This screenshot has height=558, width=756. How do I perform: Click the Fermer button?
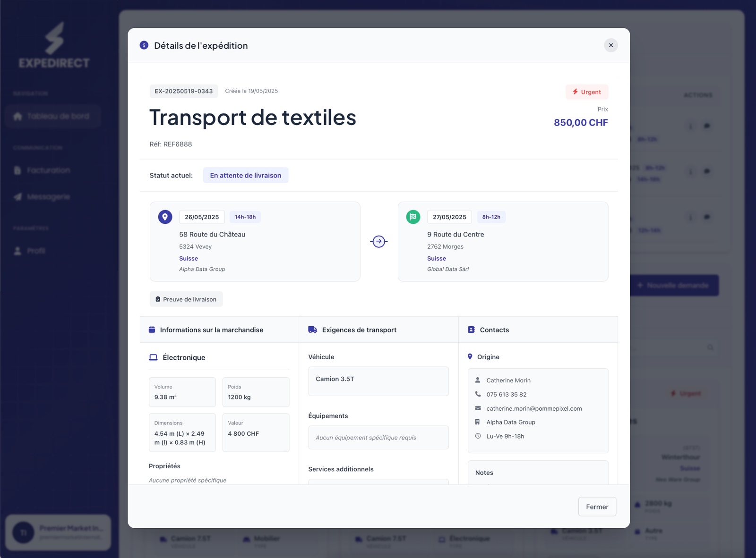point(597,507)
